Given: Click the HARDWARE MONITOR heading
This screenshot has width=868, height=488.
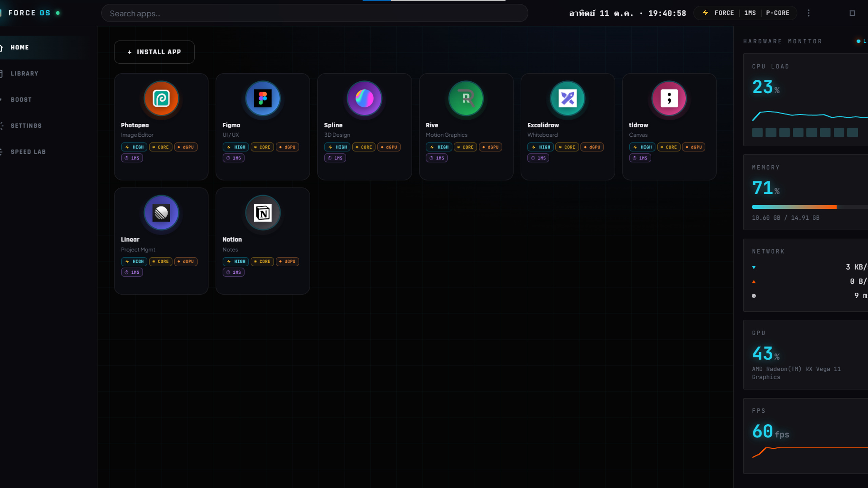Looking at the screenshot, I should coord(783,41).
